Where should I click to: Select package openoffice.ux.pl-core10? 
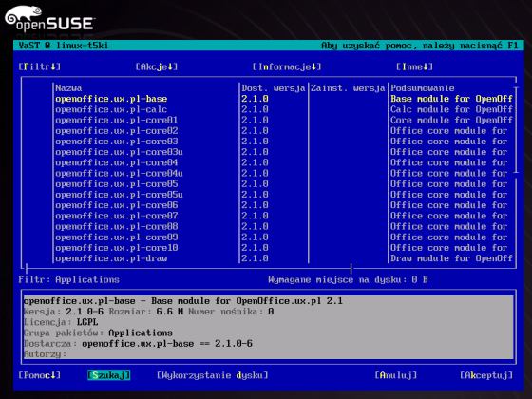pos(116,248)
